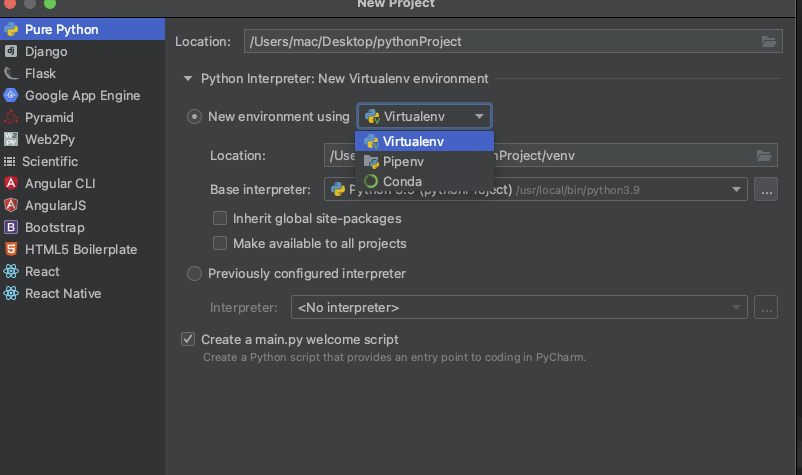Open the New environment using Virtualenv combo box

point(425,116)
